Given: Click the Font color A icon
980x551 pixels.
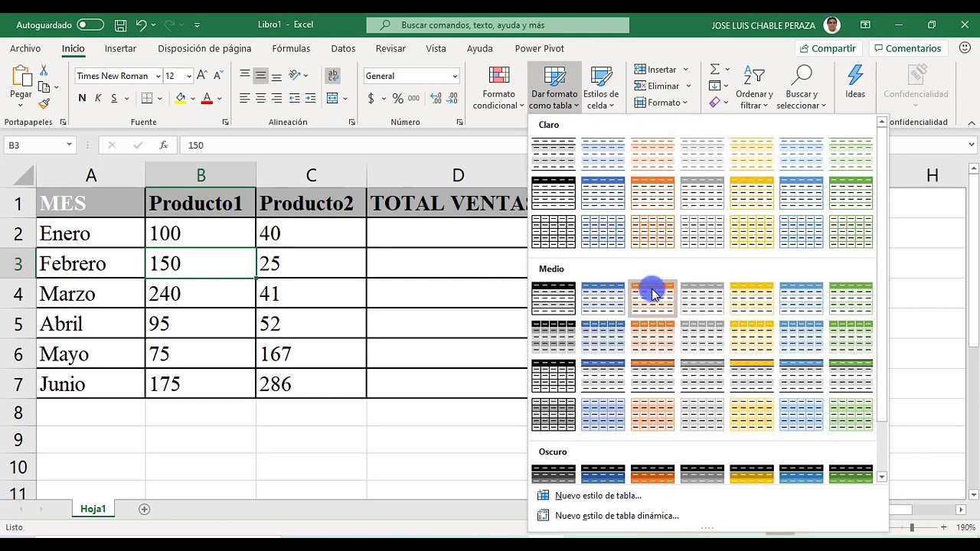Looking at the screenshot, I should (x=207, y=98).
